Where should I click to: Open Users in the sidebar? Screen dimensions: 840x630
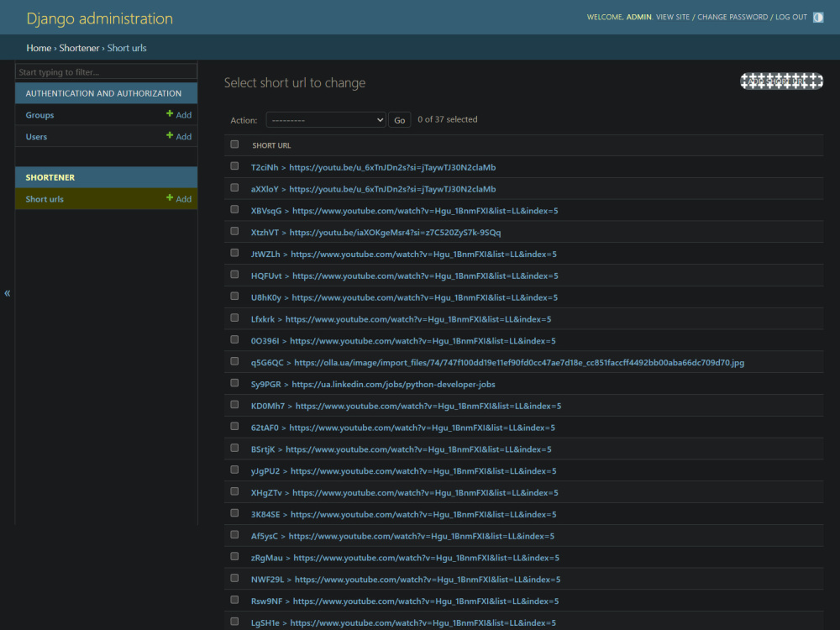36,137
